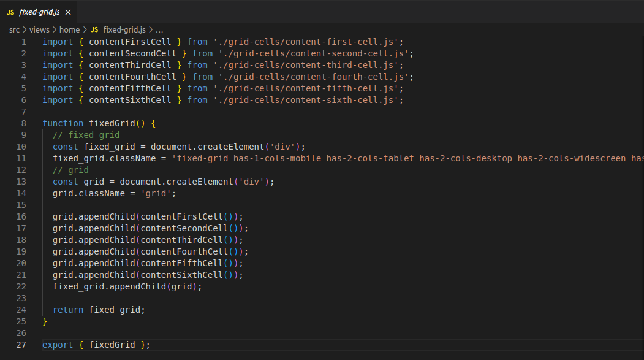The height and width of the screenshot is (360, 644).
Task: Click the return keyword on line 24
Action: (68, 310)
